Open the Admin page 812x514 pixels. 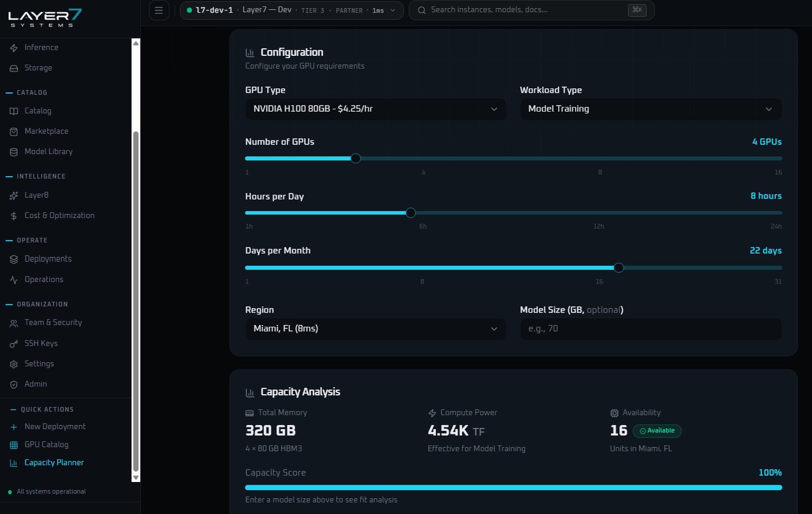click(x=36, y=384)
